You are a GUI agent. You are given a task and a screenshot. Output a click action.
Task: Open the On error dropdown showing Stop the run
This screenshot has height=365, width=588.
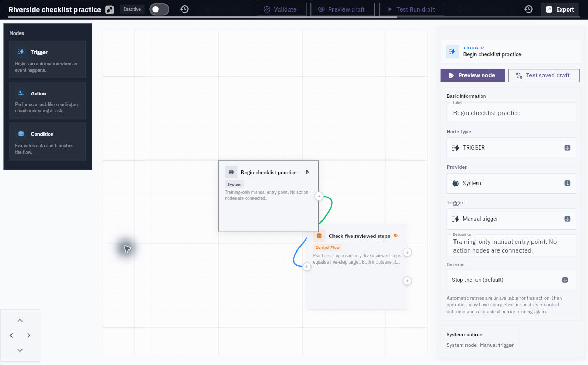pos(511,280)
